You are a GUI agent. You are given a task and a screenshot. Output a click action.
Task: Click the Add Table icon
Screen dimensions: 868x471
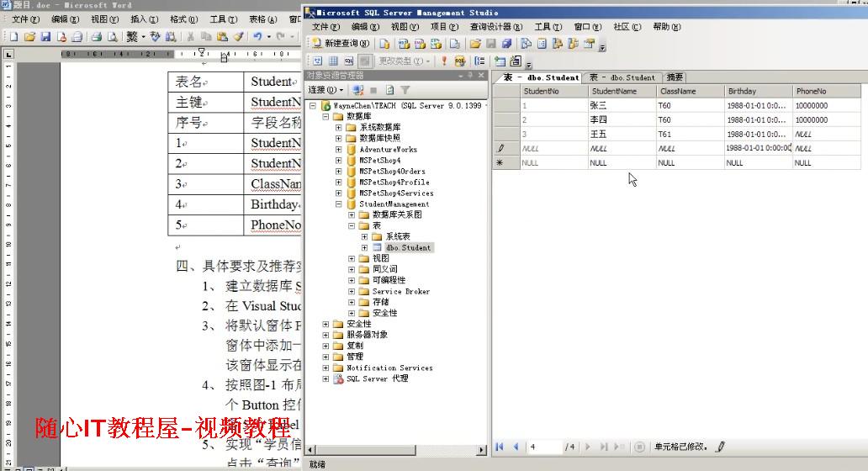(x=500, y=61)
